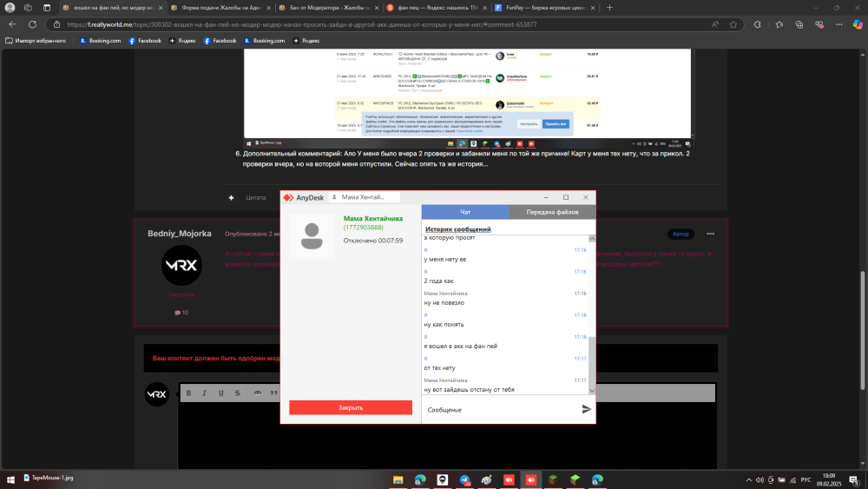The width and height of the screenshot is (868, 489).
Task: Click the browser page vertical scrollbar
Action: pos(863,330)
